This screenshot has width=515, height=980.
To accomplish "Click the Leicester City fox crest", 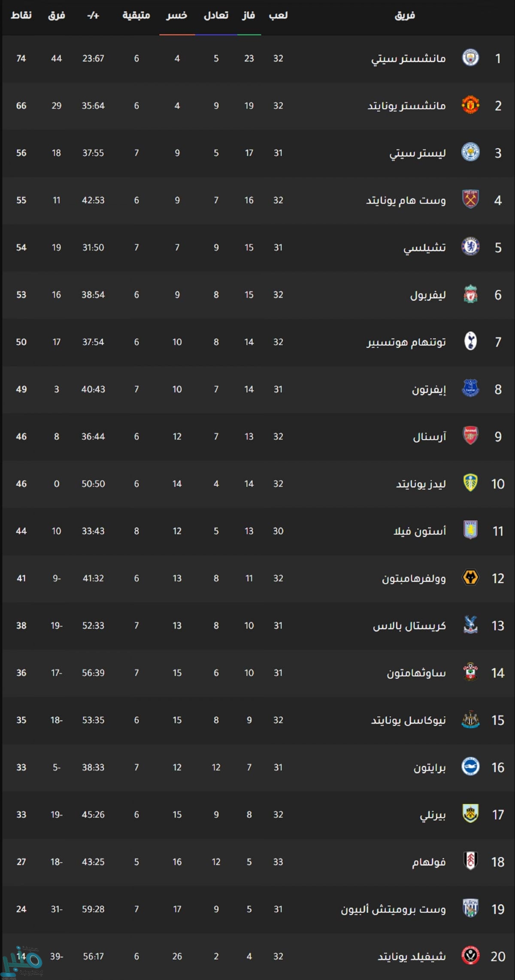I will tap(470, 152).
